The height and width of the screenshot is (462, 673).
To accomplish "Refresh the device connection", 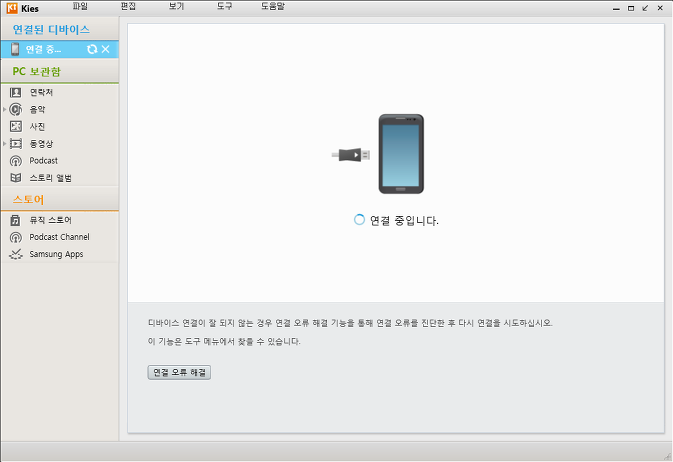I will pos(92,49).
